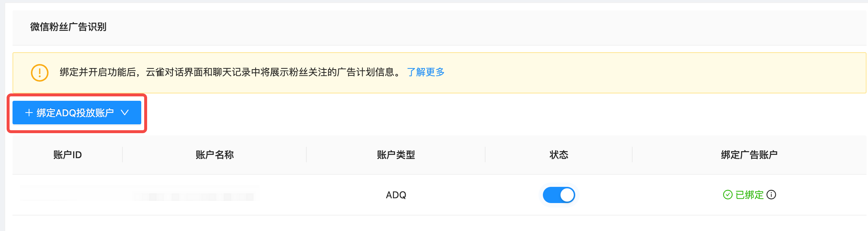Click the ADQ account type label
The height and width of the screenshot is (231, 868).
(395, 195)
